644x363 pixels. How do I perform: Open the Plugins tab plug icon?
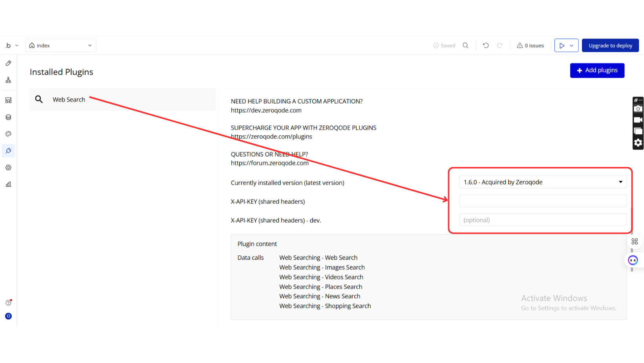[8, 151]
